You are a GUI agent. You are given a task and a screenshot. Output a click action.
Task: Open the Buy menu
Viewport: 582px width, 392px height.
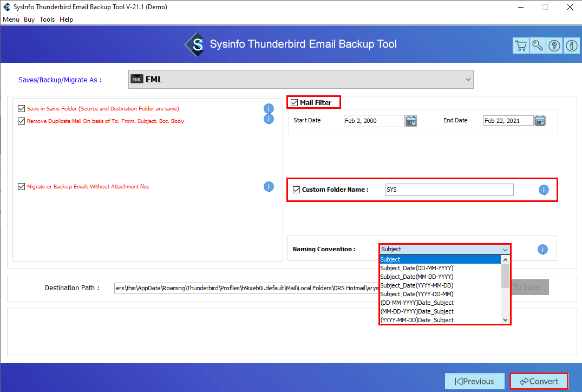tap(29, 19)
